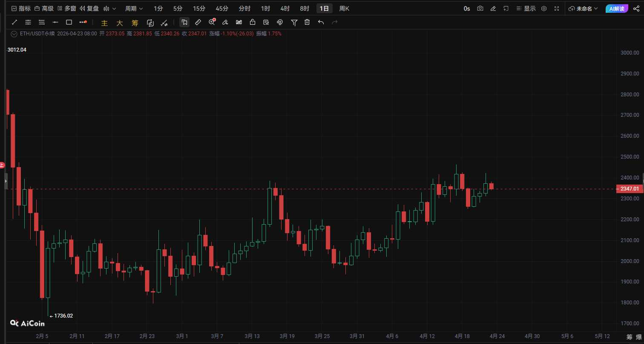Switch to the 4时 timeframe
Viewport: 644px width, 344px height.
point(285,9)
